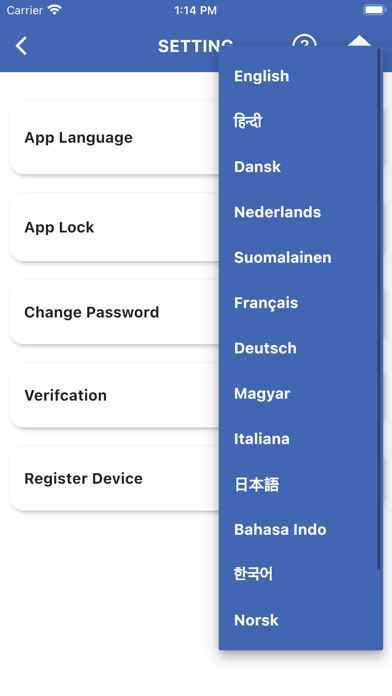Select Norsk at the list bottom
392x696 pixels.
click(x=256, y=620)
